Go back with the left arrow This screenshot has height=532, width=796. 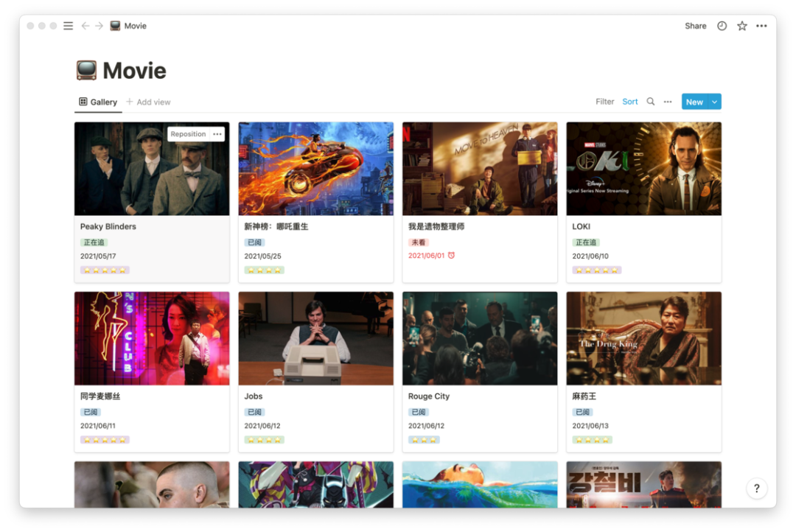pos(85,26)
